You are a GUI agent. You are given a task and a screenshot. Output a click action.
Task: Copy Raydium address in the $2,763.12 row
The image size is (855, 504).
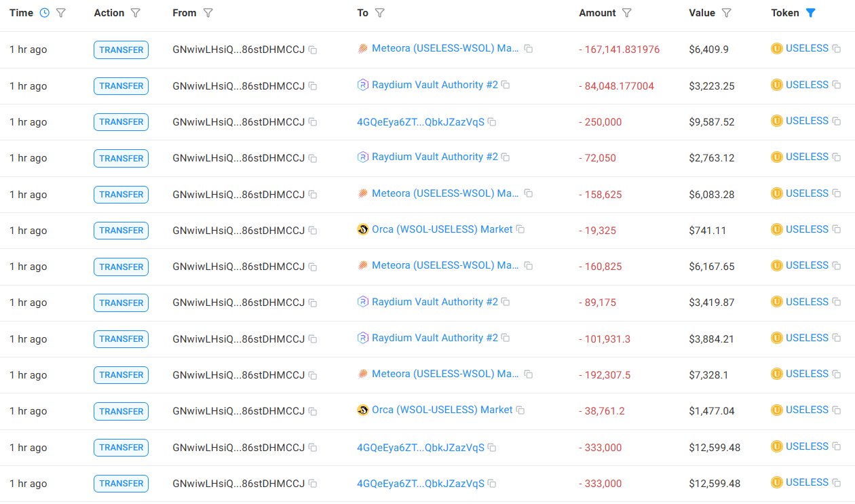tap(506, 157)
